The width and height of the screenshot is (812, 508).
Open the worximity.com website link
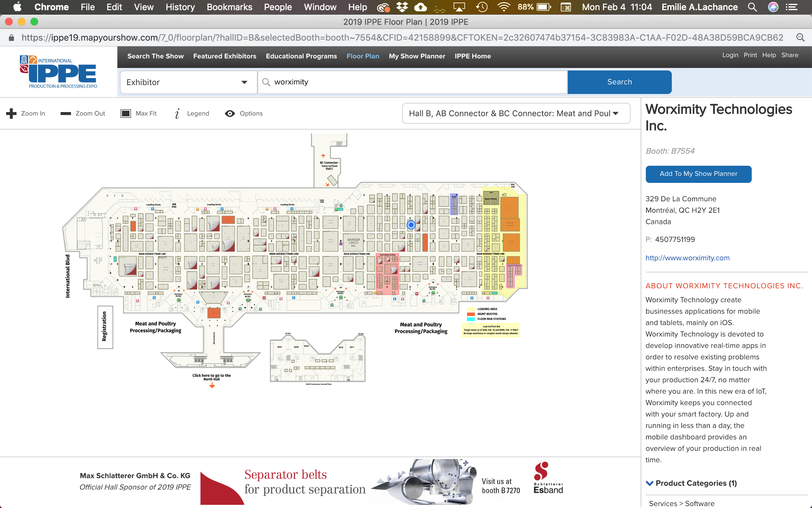[688, 258]
